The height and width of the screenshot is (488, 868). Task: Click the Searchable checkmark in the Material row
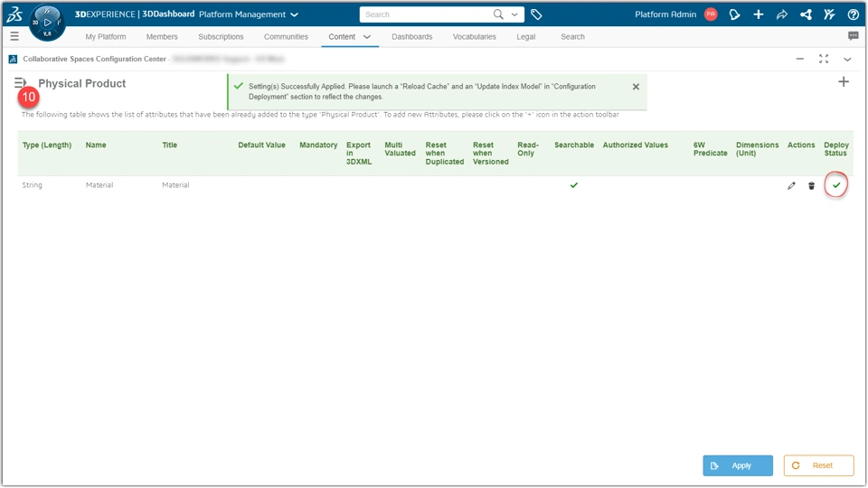coord(574,185)
